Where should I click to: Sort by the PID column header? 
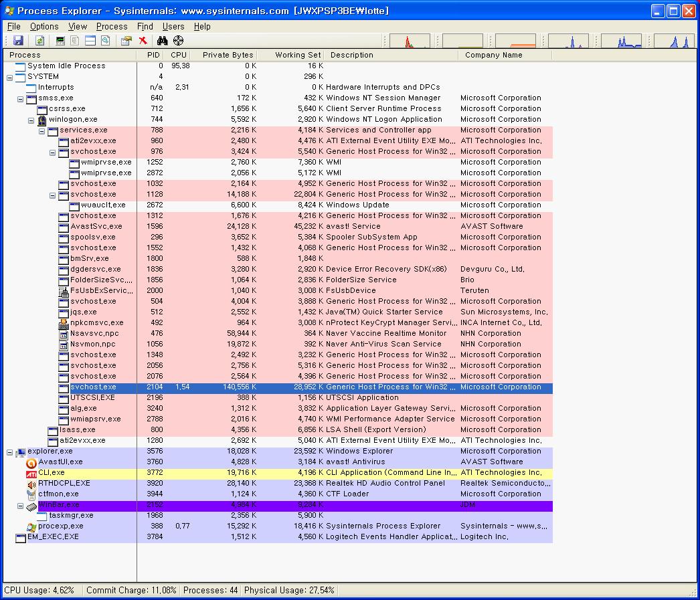tap(149, 55)
